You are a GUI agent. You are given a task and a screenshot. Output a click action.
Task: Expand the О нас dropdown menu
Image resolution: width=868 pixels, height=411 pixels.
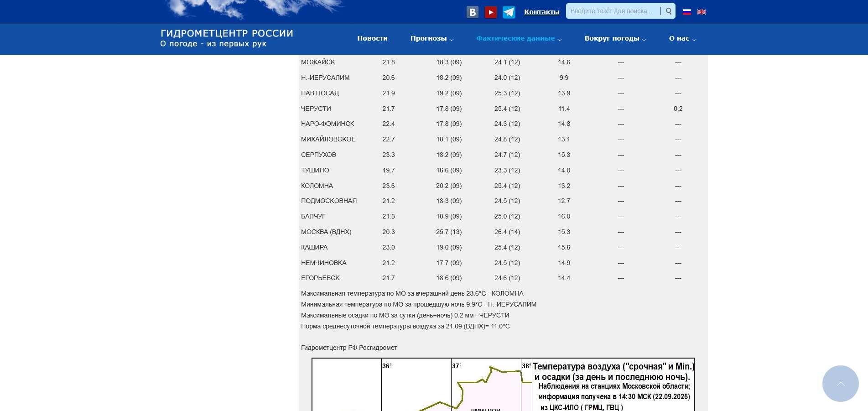coord(682,39)
